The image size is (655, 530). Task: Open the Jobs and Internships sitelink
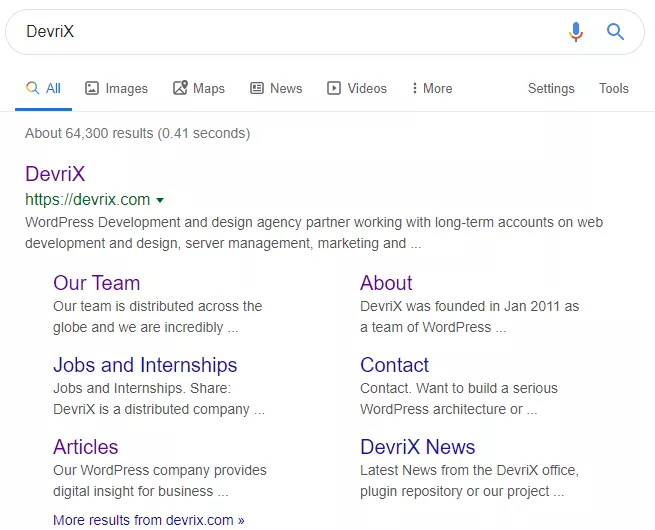(145, 365)
